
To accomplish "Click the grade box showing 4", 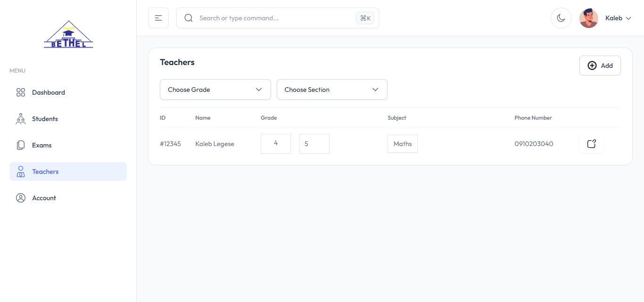I will [x=276, y=144].
